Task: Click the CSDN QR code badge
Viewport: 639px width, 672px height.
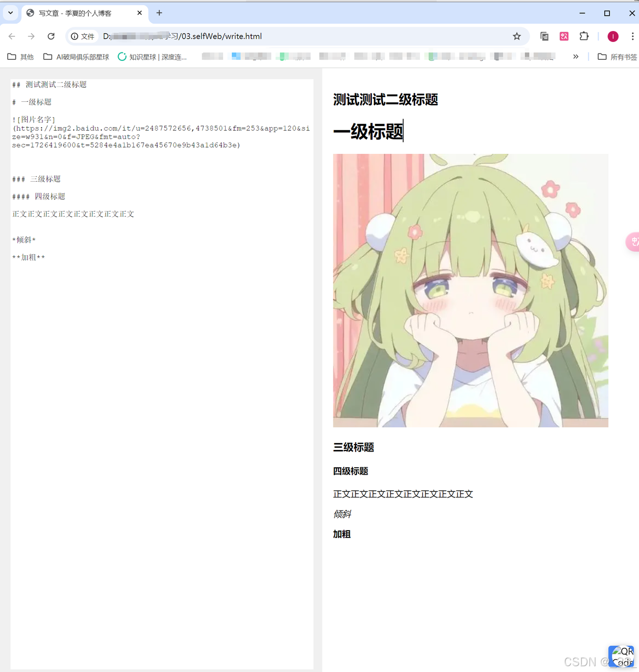Action: [622, 656]
